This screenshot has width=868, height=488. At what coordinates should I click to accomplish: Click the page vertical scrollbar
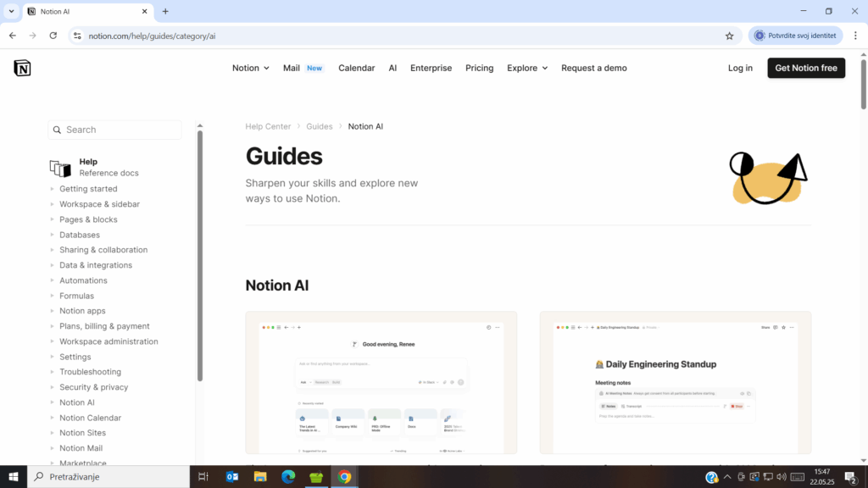pos(863,84)
